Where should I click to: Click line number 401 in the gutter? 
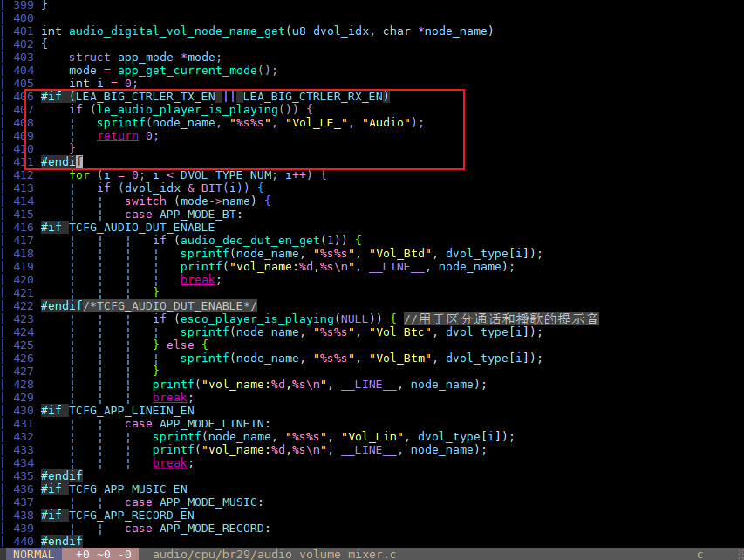tap(24, 31)
